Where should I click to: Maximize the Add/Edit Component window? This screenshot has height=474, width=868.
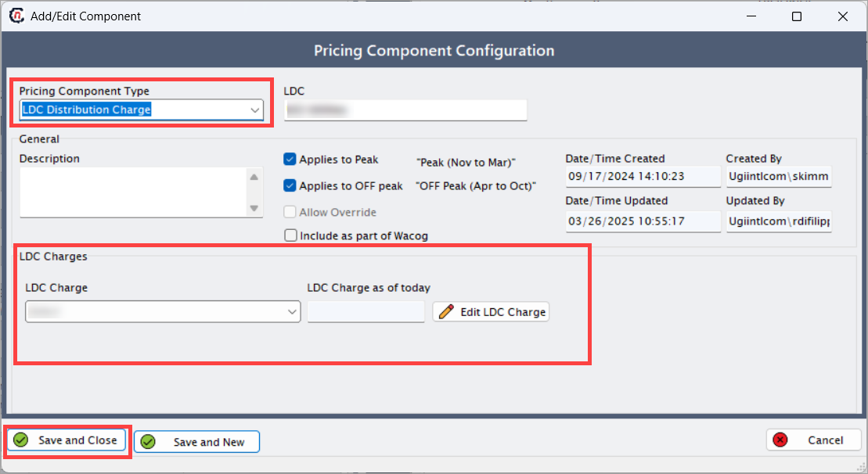[x=797, y=16]
